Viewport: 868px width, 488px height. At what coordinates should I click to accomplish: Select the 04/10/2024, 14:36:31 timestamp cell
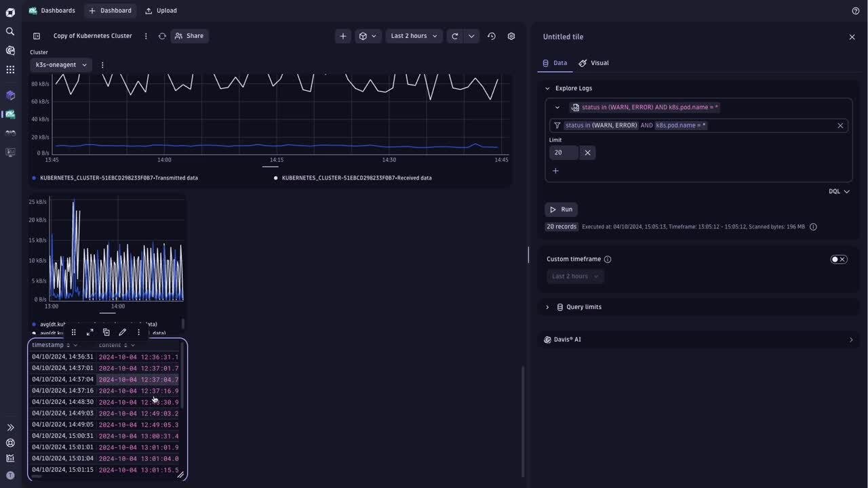62,357
